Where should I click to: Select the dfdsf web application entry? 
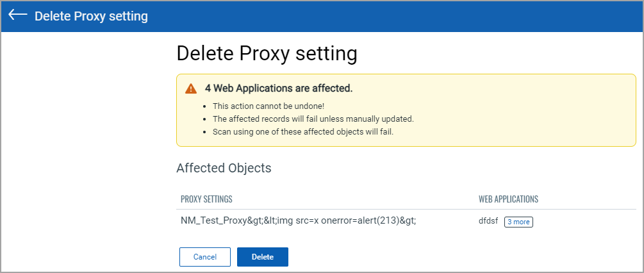coord(488,222)
